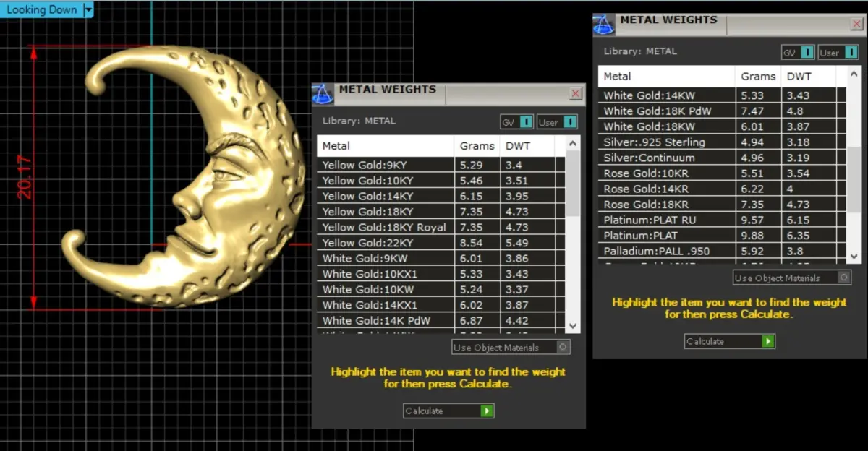This screenshot has width=868, height=451.
Task: Select Yellow Gold:18KY row
Action: [441, 212]
